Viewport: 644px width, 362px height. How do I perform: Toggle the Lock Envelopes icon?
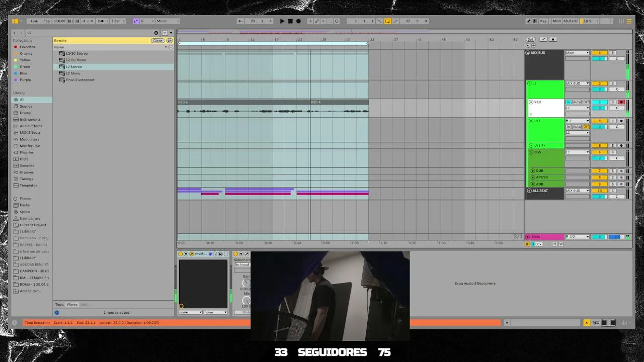tap(552, 39)
